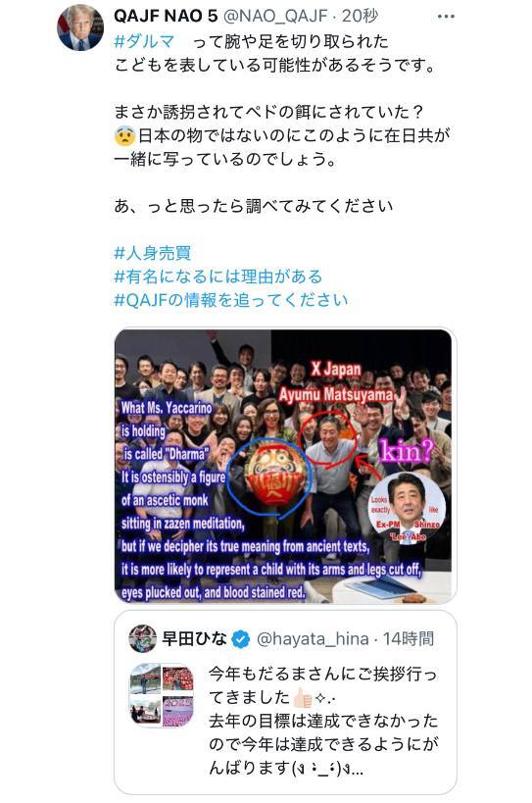Click the 14時間 timestamp in quoted tweet
The image size is (532, 803).
[409, 638]
